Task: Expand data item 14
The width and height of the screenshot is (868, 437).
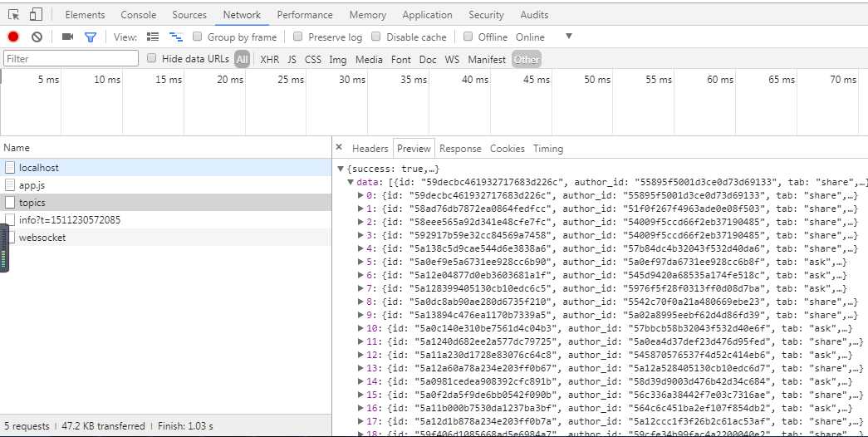Action: [x=361, y=381]
